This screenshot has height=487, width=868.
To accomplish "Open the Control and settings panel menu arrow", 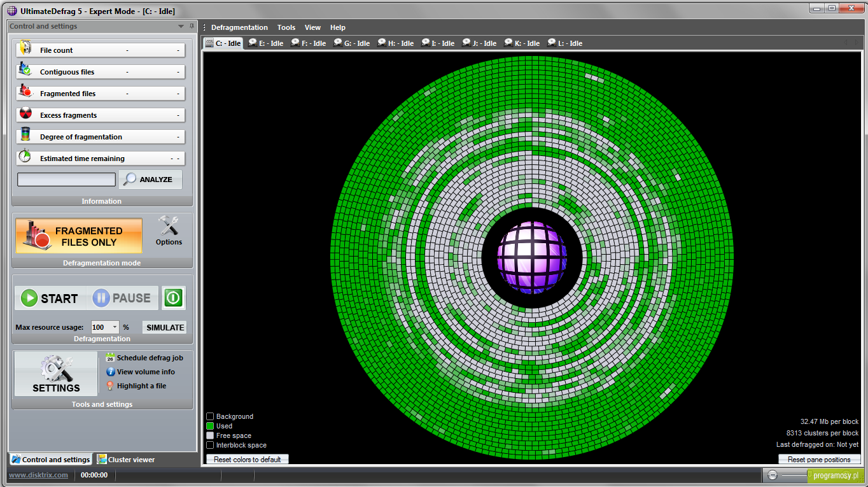I will (x=181, y=26).
